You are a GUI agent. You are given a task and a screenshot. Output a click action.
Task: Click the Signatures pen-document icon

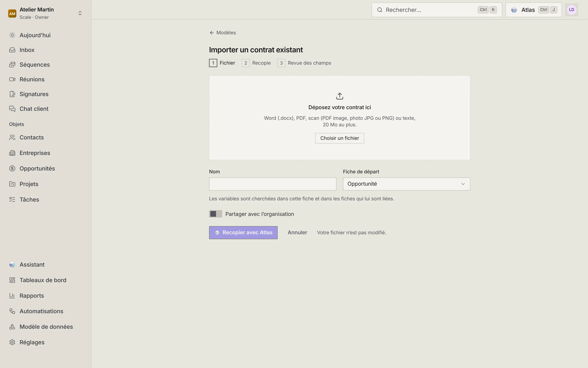12,94
